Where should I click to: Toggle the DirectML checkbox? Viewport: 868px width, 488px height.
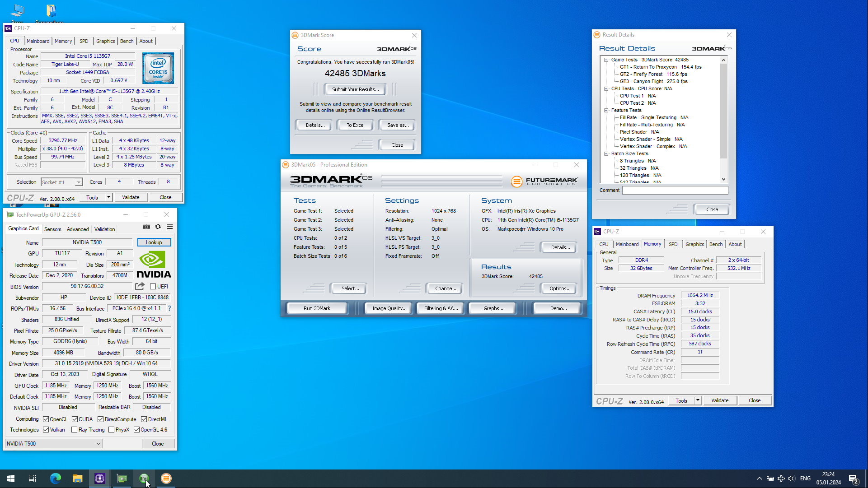[x=144, y=419]
